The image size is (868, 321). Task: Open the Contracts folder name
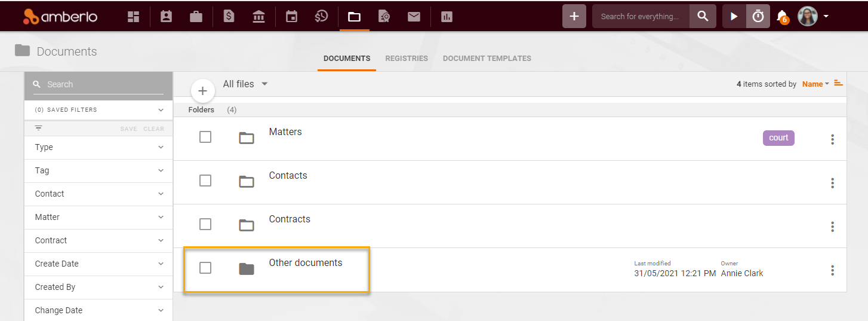pyautogui.click(x=290, y=219)
